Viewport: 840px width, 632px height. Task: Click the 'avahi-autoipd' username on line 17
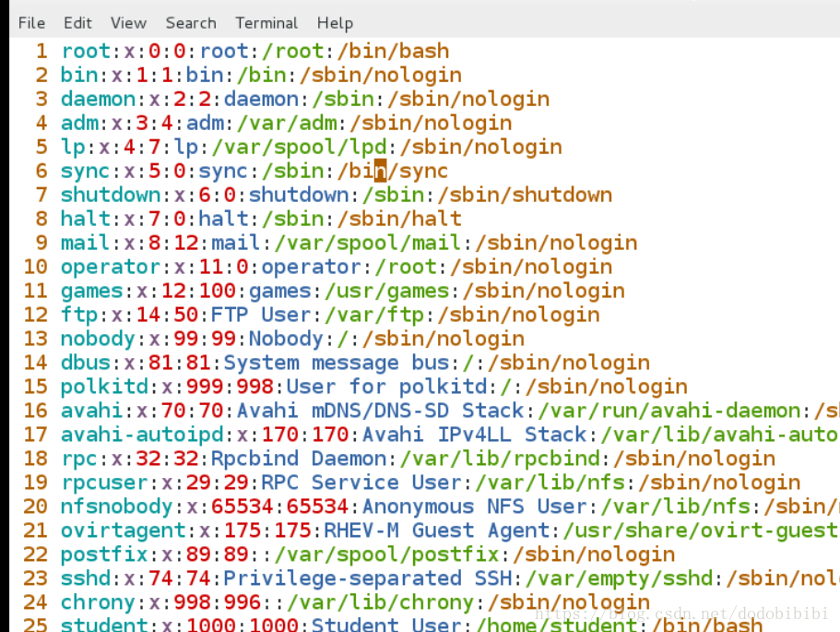click(142, 435)
